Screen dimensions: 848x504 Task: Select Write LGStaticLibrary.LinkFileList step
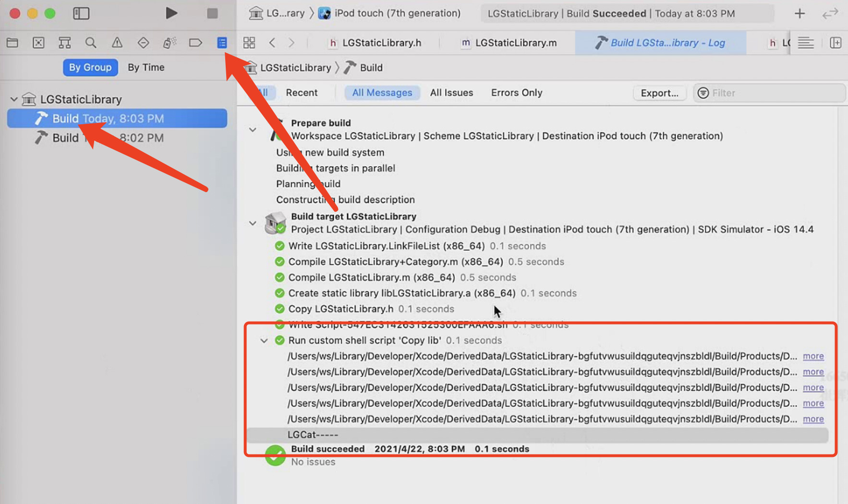point(410,246)
